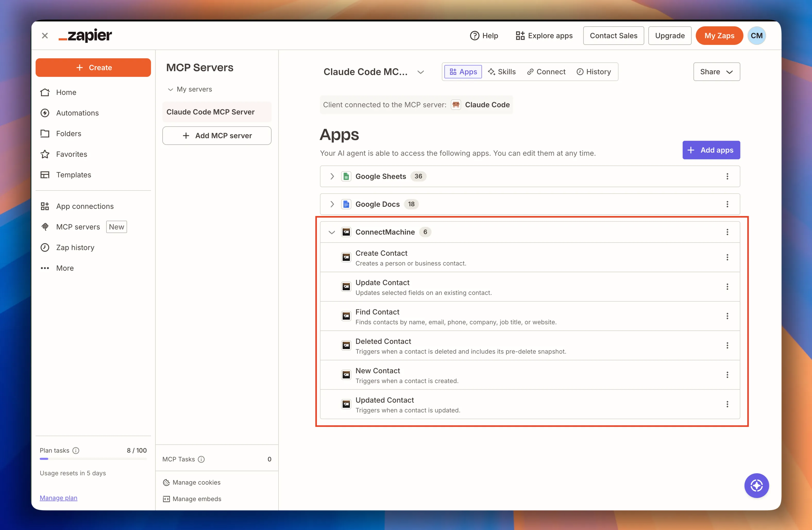
Task: Open New Contact trigger options menu
Action: pos(727,375)
